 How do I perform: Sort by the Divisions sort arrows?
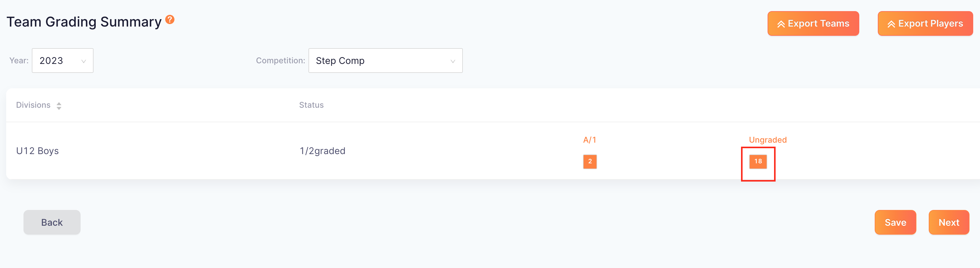point(59,106)
